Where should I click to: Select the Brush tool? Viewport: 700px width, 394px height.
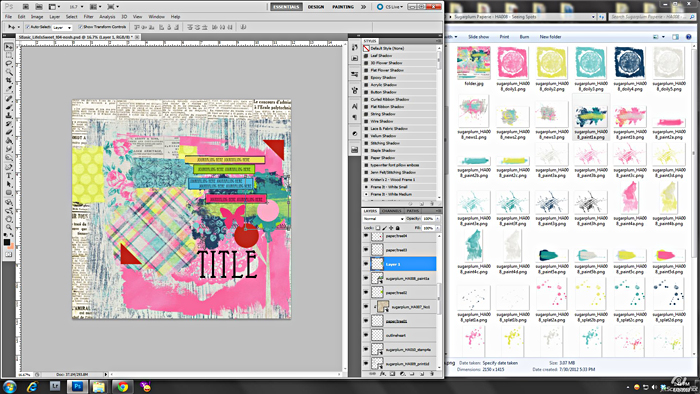tap(8, 108)
